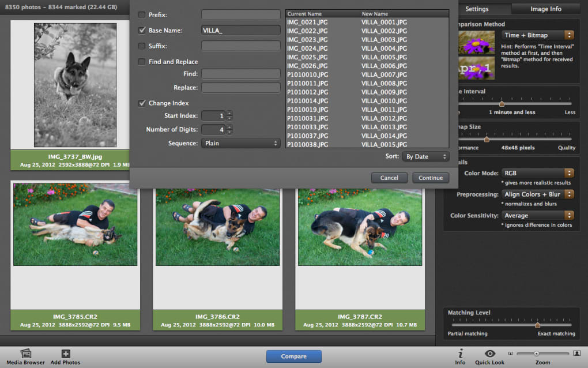The width and height of the screenshot is (588, 368).
Task: Uncheck the Base Name checkbox
Action: (x=142, y=31)
